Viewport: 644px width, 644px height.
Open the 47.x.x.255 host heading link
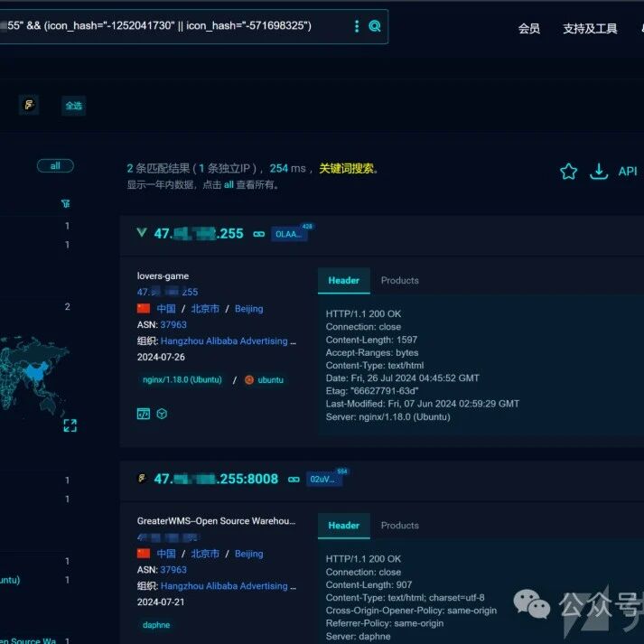click(x=199, y=234)
